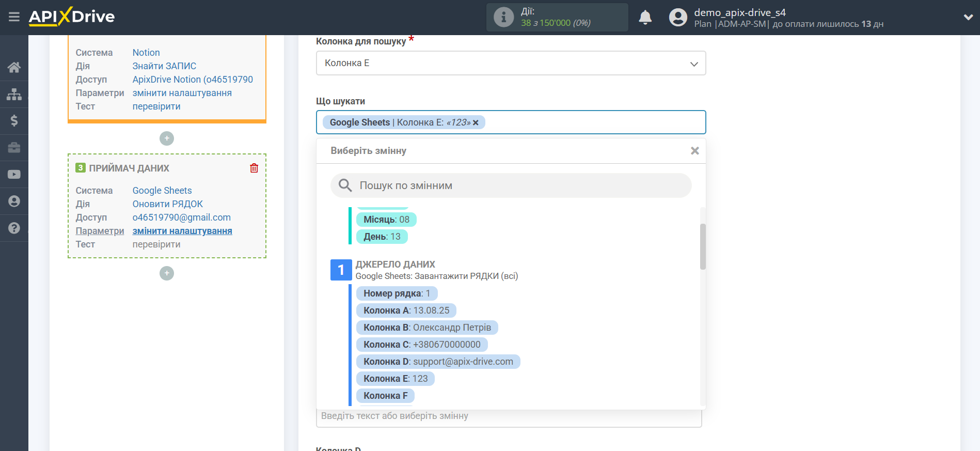Screen dimensions: 980x451
Task: Open the Notion system link
Action: [146, 53]
